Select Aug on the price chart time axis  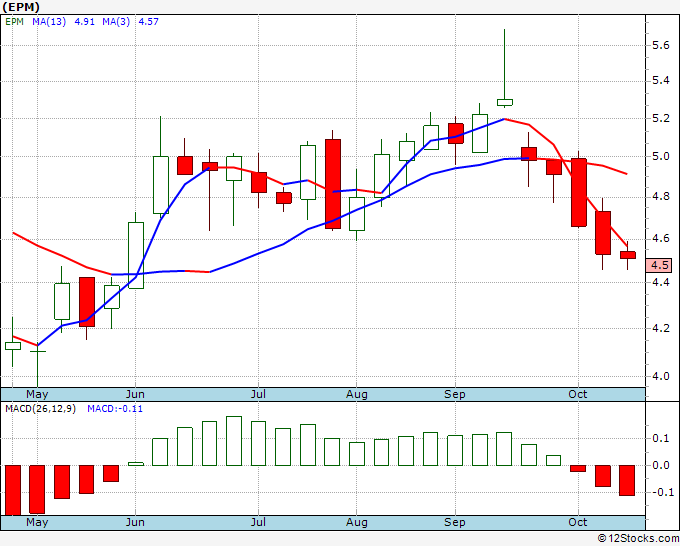pos(356,394)
